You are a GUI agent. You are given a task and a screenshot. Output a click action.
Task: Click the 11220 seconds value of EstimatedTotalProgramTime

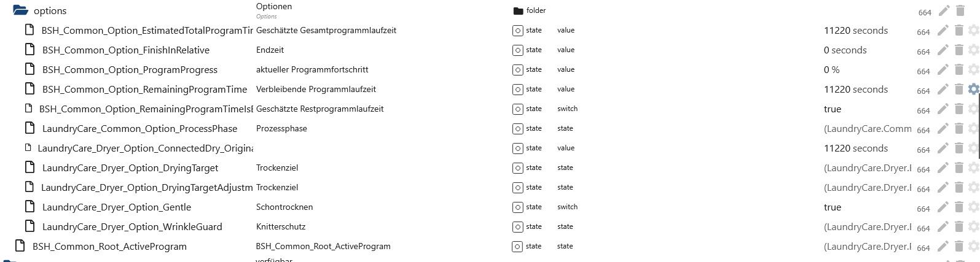pos(855,31)
